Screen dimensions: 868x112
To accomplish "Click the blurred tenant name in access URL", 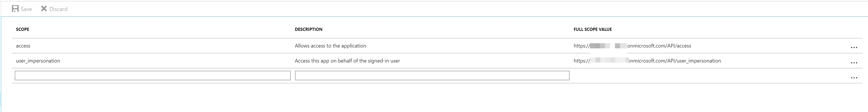I will coord(608,46).
